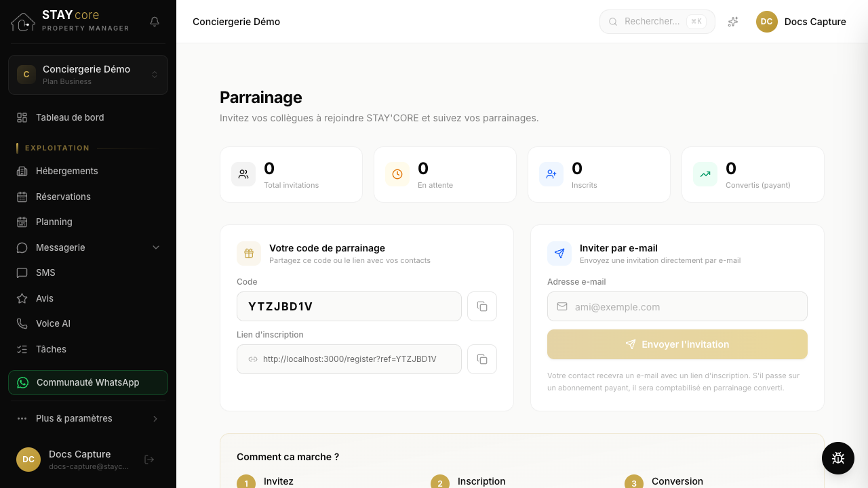Click the paper plane icon beside Inviter par e-mail
868x488 pixels.
point(559,253)
